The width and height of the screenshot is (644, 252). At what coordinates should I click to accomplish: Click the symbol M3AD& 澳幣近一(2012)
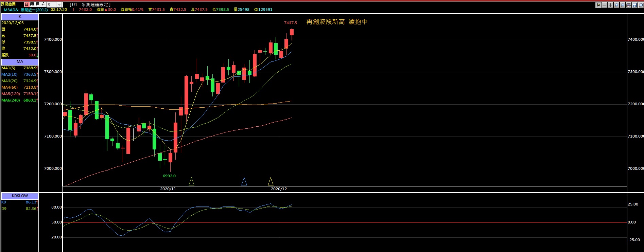click(x=25, y=10)
